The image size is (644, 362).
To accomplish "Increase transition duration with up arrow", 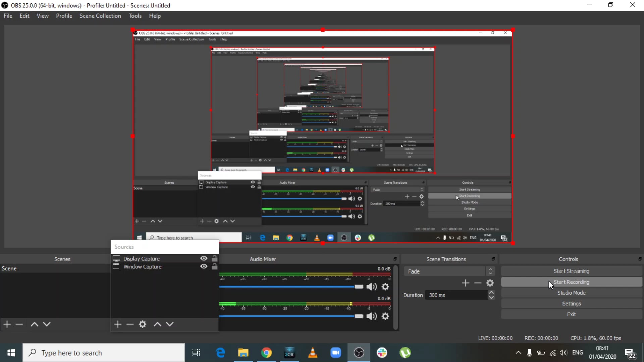I will (491, 293).
